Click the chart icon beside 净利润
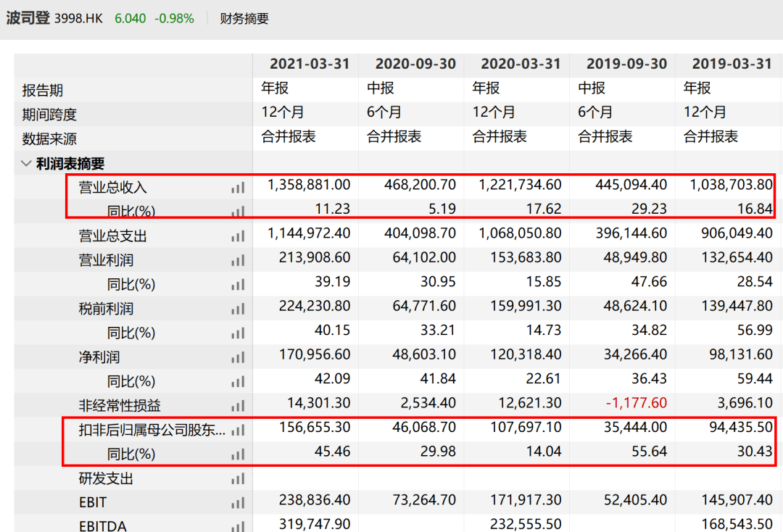 [237, 357]
